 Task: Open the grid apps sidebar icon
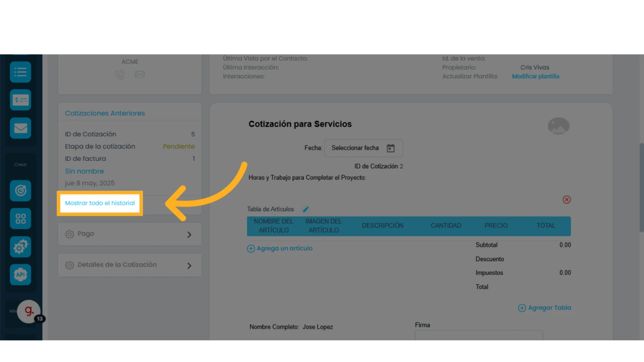pyautogui.click(x=21, y=219)
